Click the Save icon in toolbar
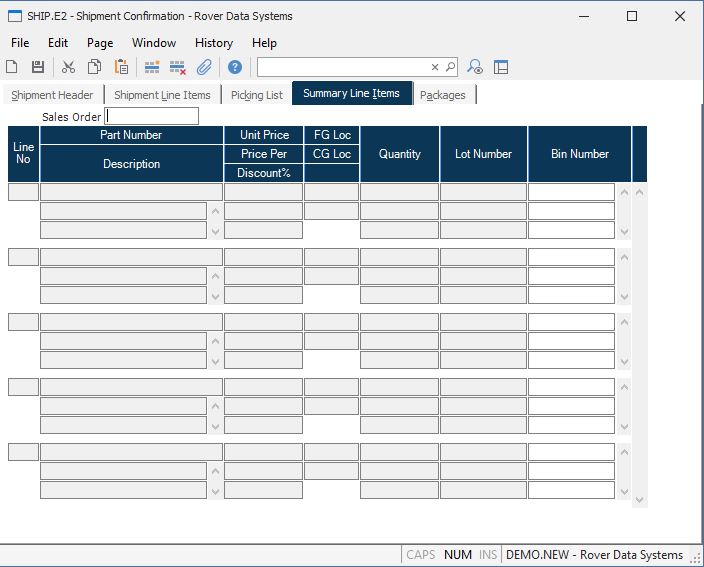 (x=38, y=67)
